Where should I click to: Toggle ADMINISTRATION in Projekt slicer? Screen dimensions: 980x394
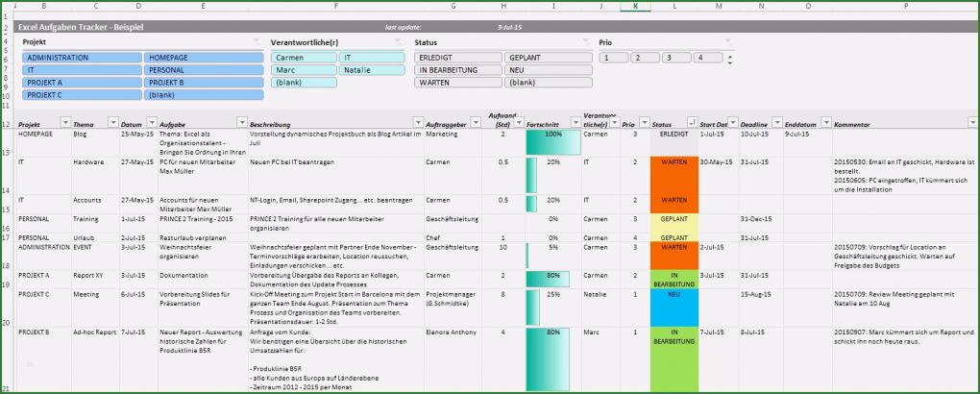(x=82, y=58)
